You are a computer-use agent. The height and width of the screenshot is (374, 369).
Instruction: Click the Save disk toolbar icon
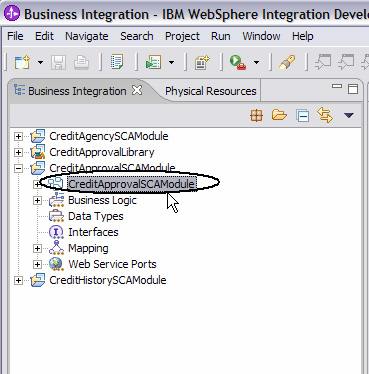tap(58, 62)
